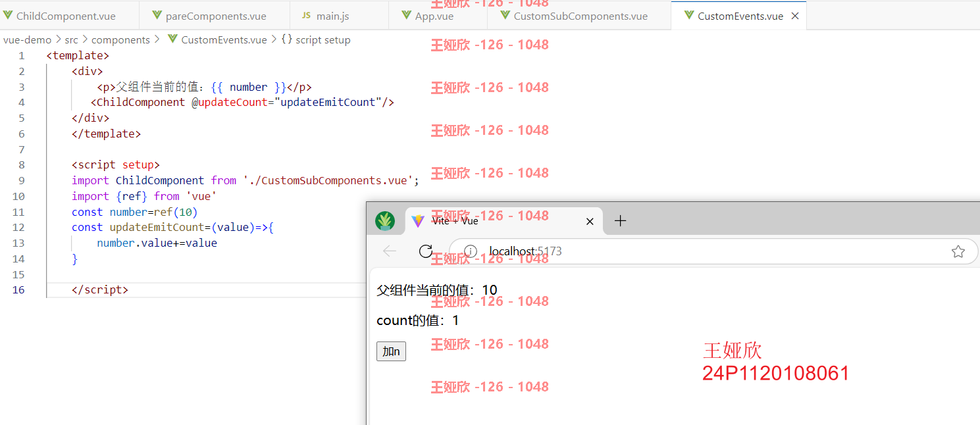
Task: Select the CustomSubComponents.vue tab
Action: (579, 16)
